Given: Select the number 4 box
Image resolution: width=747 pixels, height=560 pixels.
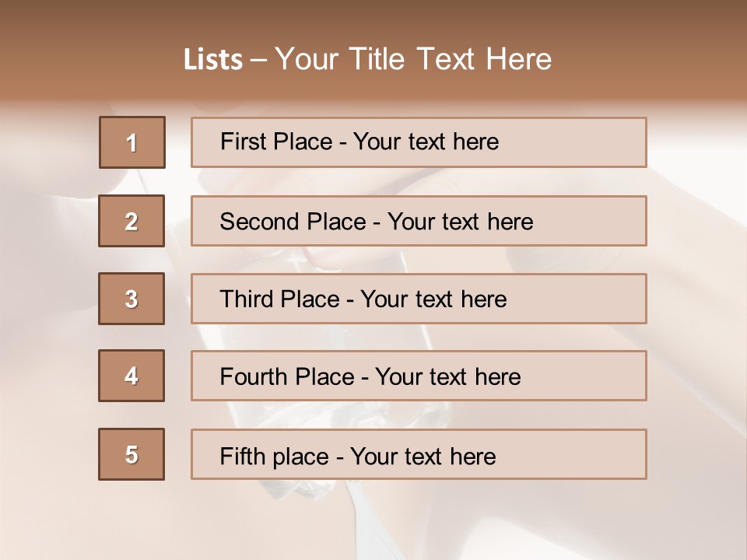Looking at the screenshot, I should [x=132, y=376].
